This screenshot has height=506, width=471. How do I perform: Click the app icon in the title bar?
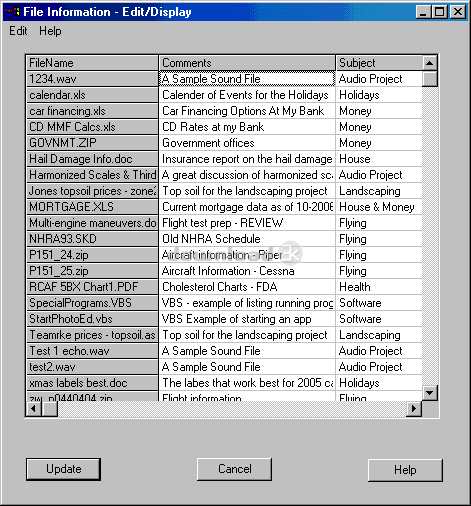12,12
